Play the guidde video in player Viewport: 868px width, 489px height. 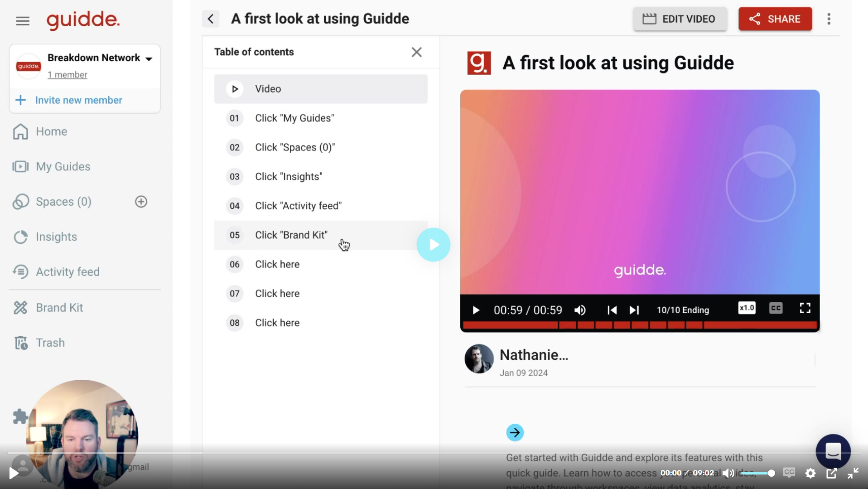pyautogui.click(x=476, y=310)
